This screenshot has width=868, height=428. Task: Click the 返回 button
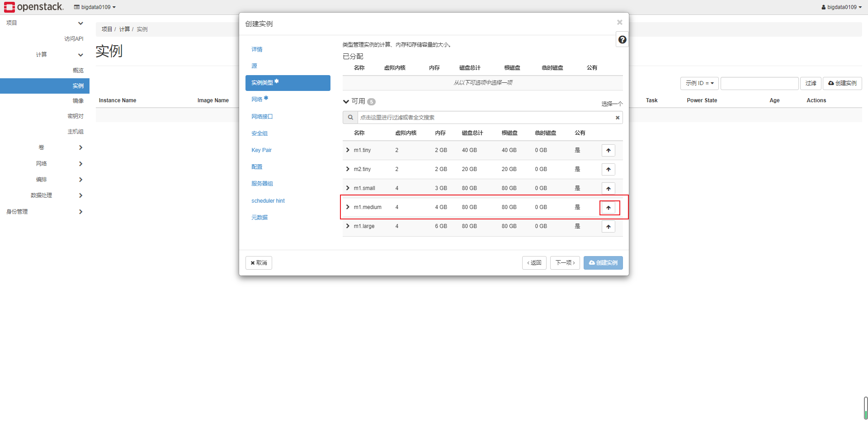534,263
